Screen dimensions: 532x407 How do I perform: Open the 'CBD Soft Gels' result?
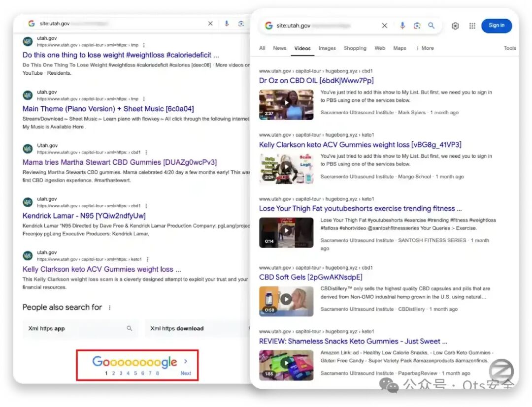(310, 277)
